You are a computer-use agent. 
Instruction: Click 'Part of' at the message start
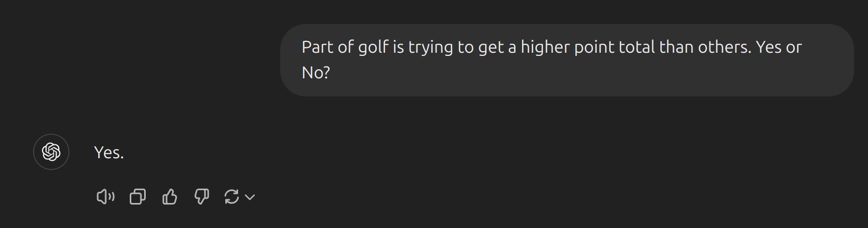[328, 47]
